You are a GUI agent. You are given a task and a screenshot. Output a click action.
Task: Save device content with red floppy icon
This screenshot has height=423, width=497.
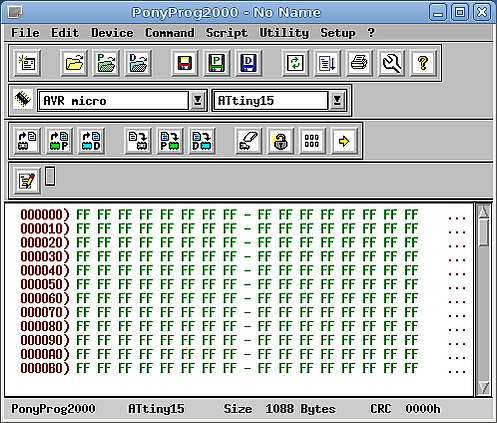[x=185, y=63]
